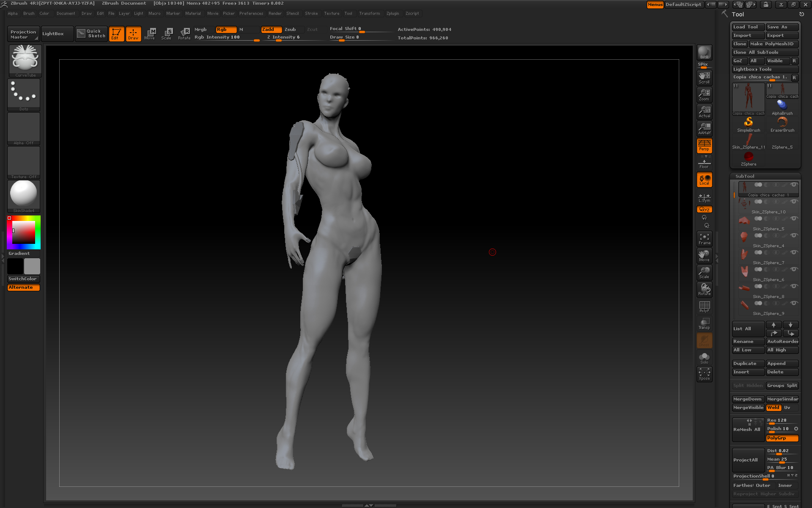Click the Zoom canvas icon
Viewport: 812px width, 508px height.
coord(704,94)
